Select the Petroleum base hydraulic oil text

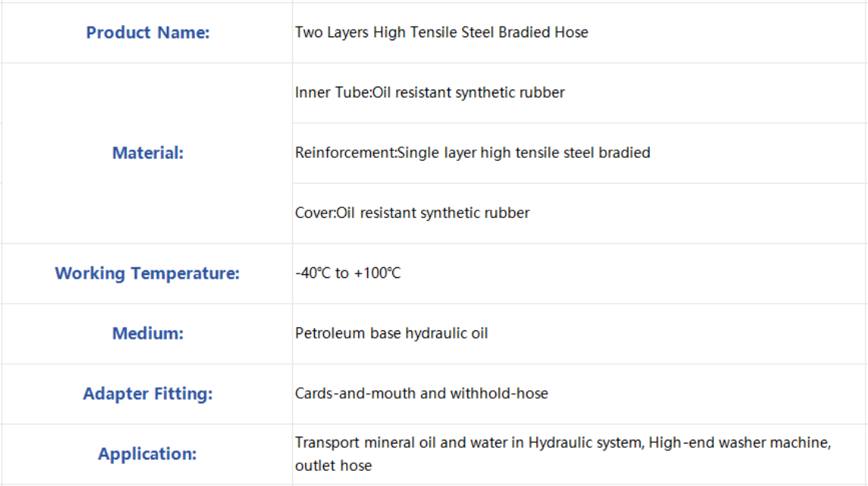392,333
